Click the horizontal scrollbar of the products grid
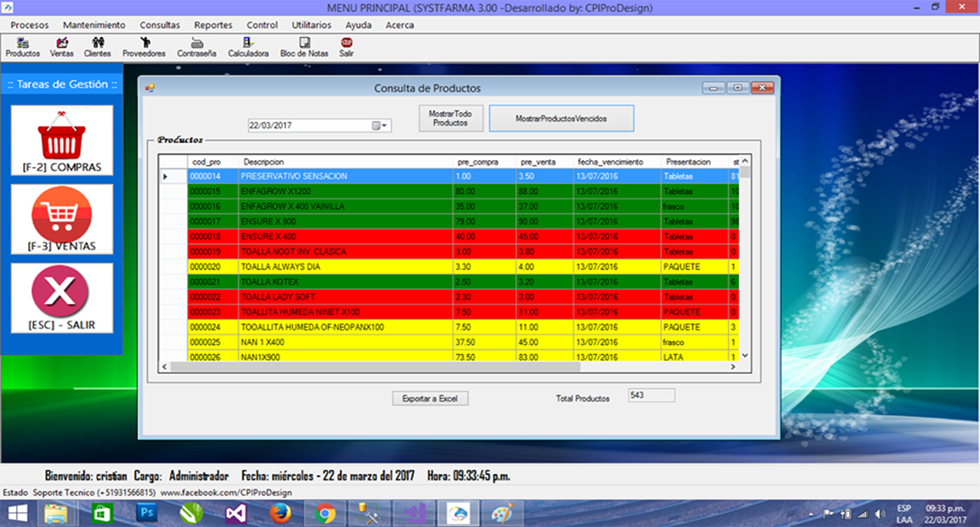980x527 pixels. [448, 367]
